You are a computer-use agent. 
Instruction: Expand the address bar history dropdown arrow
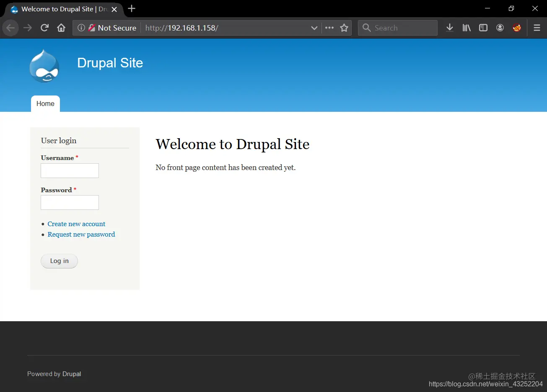tap(314, 28)
